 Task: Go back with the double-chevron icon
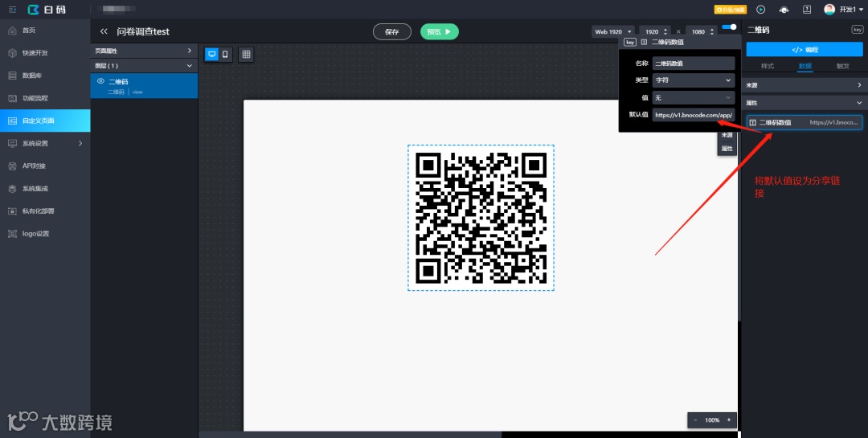point(104,31)
